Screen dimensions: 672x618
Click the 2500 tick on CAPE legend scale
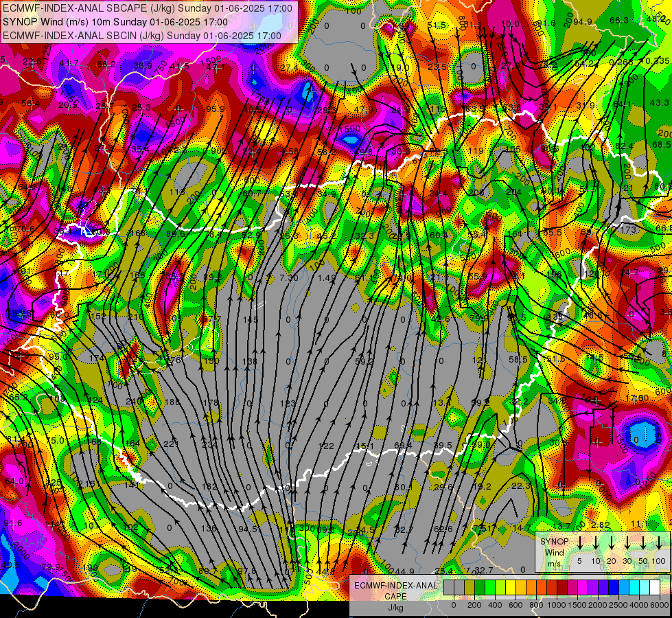coord(619,605)
